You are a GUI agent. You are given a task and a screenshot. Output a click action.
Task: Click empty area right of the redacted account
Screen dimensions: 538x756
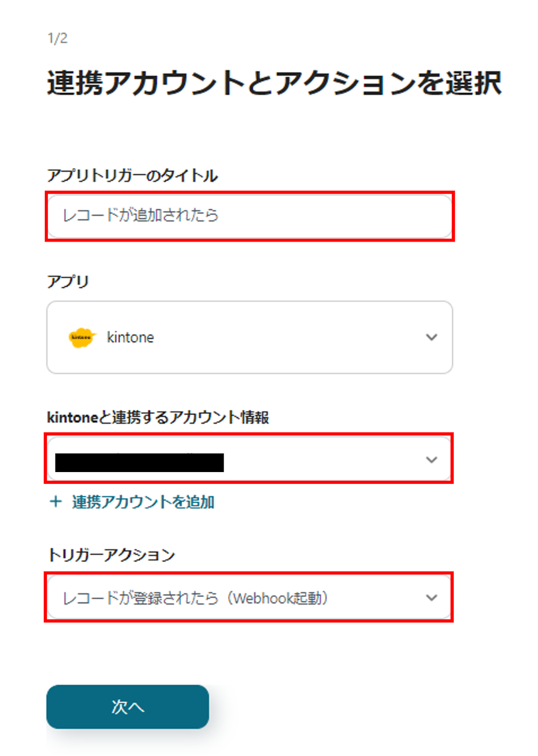[321, 460]
